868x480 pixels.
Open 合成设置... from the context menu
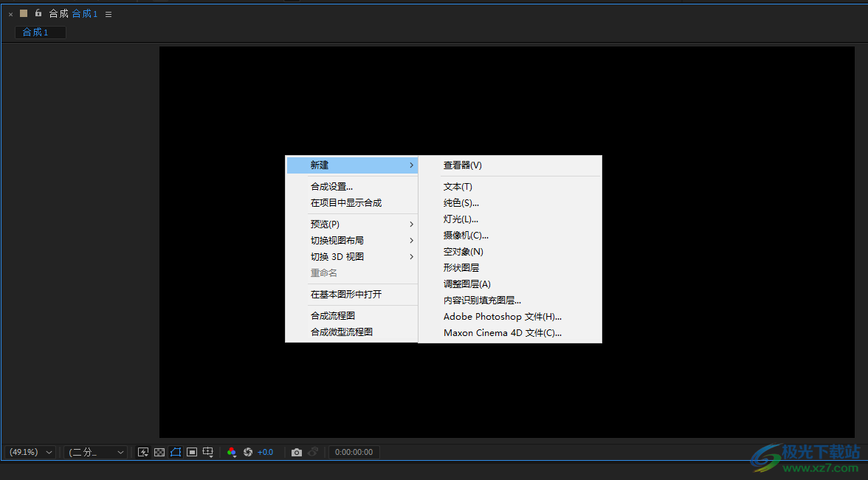(351, 187)
